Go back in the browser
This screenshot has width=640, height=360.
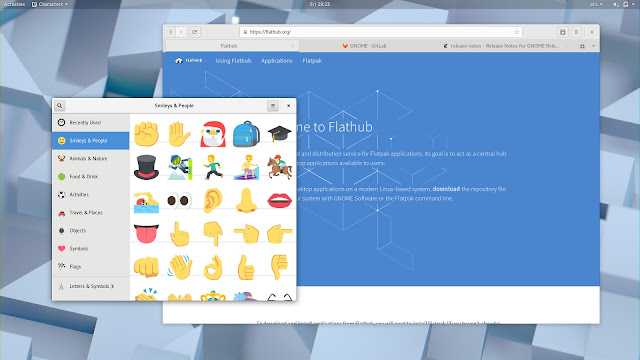pos(171,32)
